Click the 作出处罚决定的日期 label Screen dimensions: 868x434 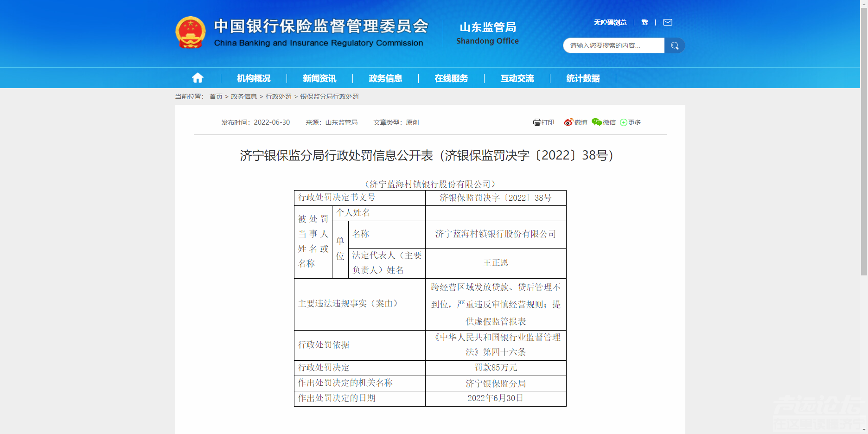(x=337, y=398)
